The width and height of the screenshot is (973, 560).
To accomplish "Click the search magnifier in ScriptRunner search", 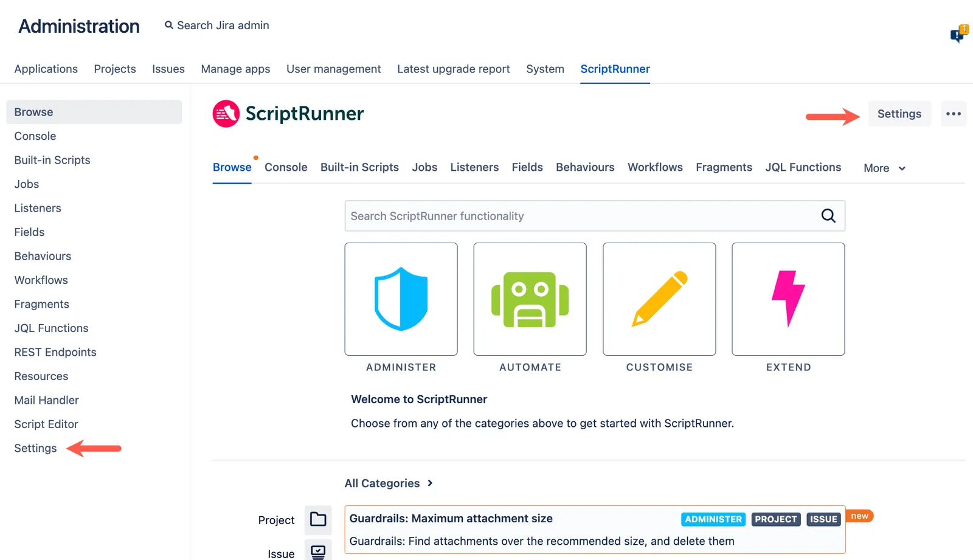I will 828,216.
